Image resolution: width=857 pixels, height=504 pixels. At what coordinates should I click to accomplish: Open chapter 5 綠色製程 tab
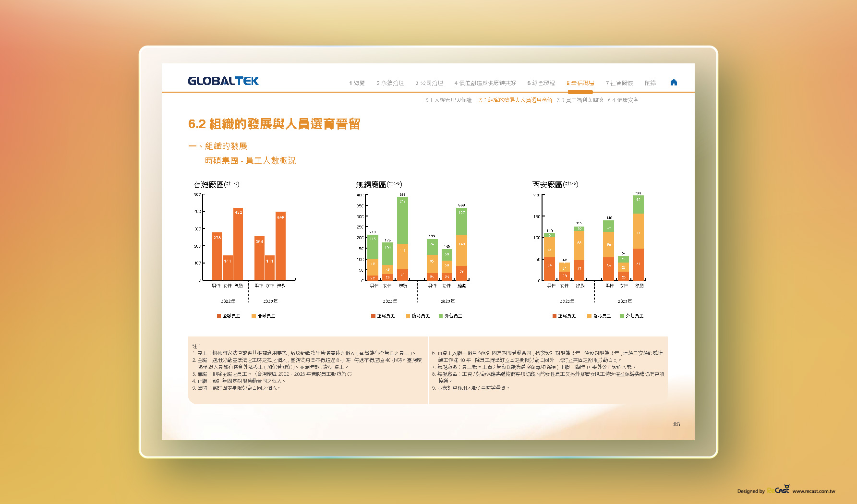click(541, 83)
